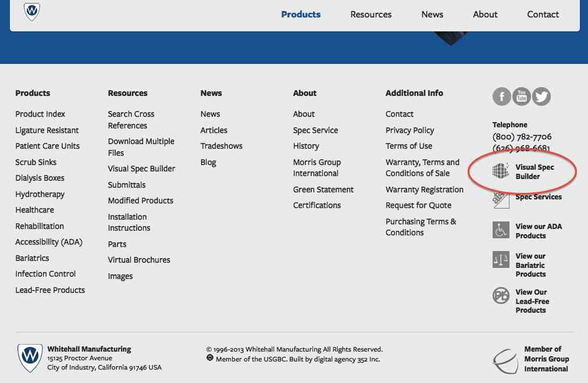Open Privacy Policy link
The width and height of the screenshot is (588, 383).
point(409,130)
